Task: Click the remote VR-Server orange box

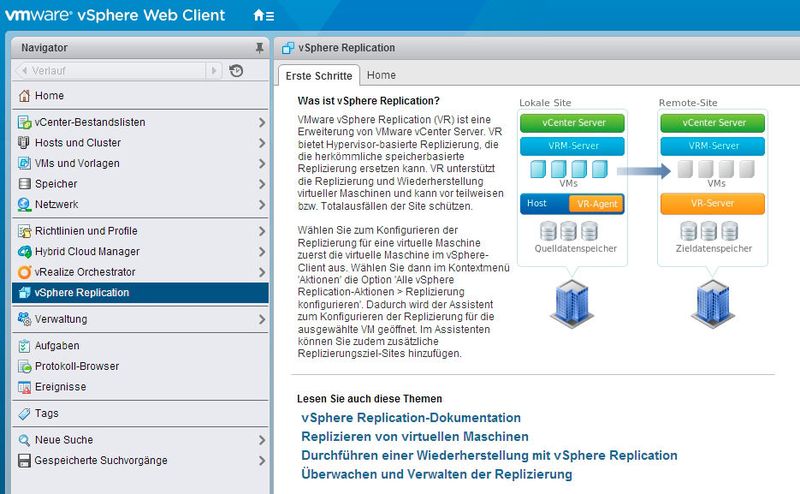Action: (713, 203)
